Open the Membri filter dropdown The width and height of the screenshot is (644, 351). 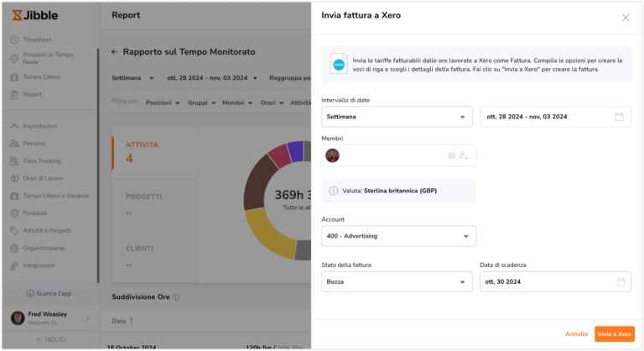pos(237,103)
